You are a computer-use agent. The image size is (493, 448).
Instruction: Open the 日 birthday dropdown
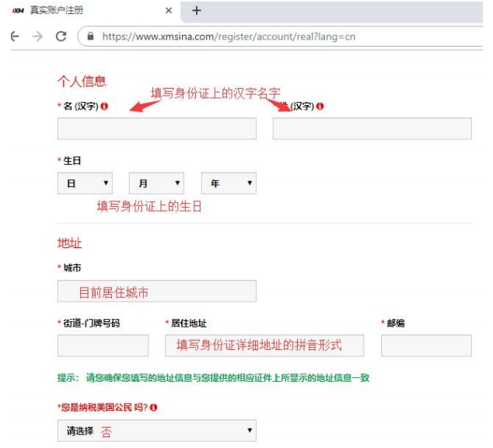[x=85, y=184]
